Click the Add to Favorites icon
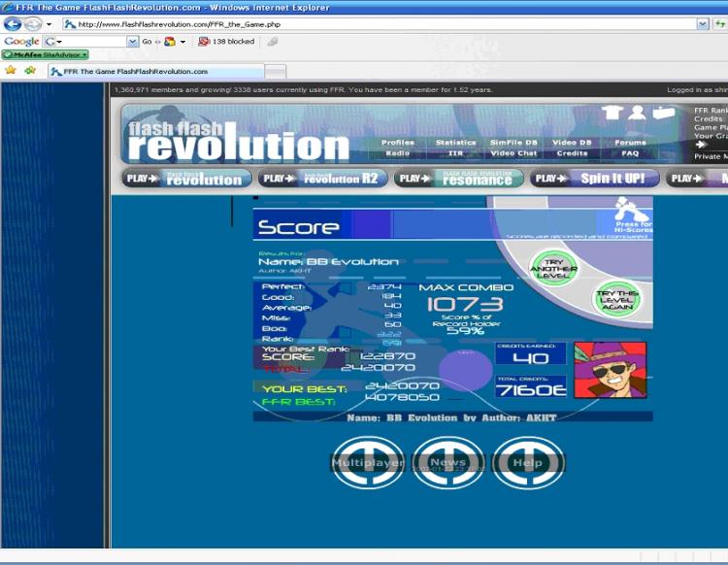 point(31,70)
